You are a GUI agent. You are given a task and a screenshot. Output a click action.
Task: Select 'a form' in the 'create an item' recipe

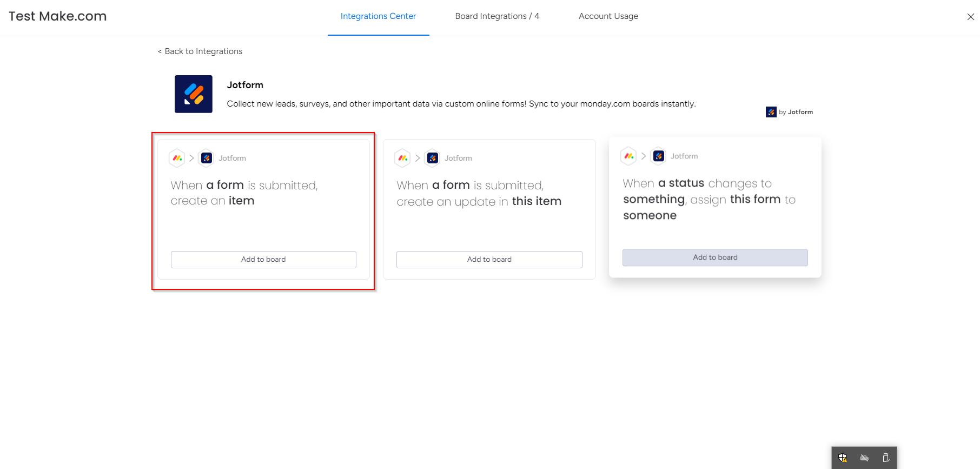coord(225,185)
